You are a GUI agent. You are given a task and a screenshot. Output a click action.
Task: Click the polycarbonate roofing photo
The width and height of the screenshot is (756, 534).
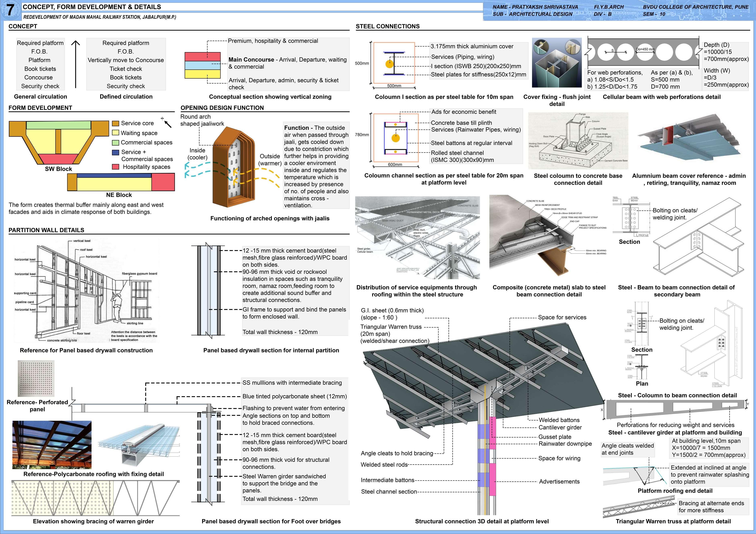pyautogui.click(x=52, y=445)
